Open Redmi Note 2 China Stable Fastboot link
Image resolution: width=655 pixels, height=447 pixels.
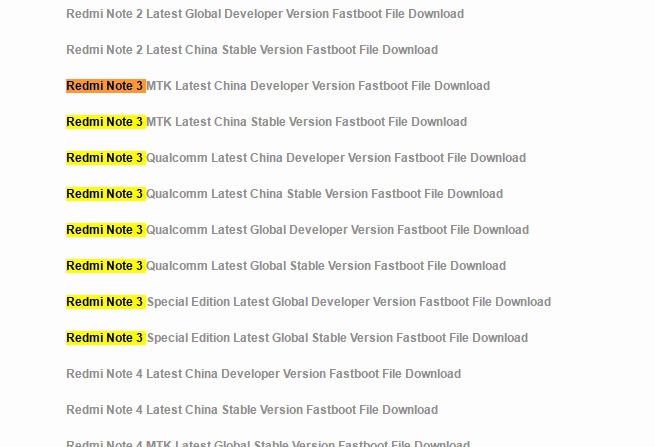(x=252, y=50)
